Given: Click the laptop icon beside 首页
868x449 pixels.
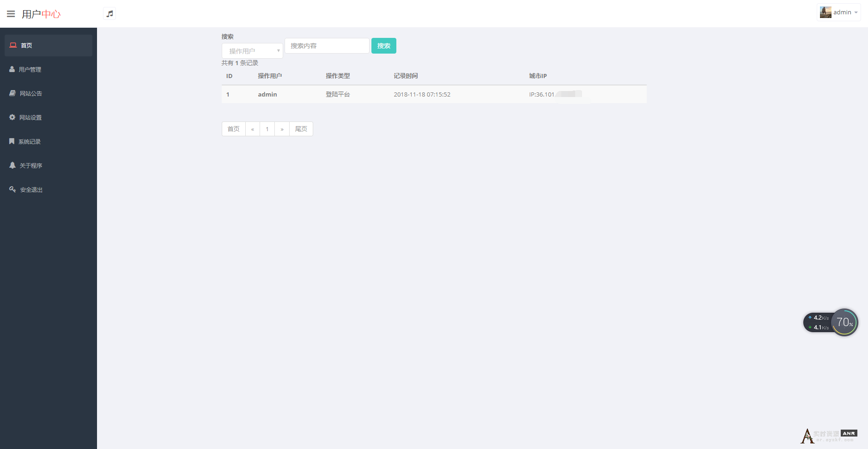Looking at the screenshot, I should click(13, 45).
